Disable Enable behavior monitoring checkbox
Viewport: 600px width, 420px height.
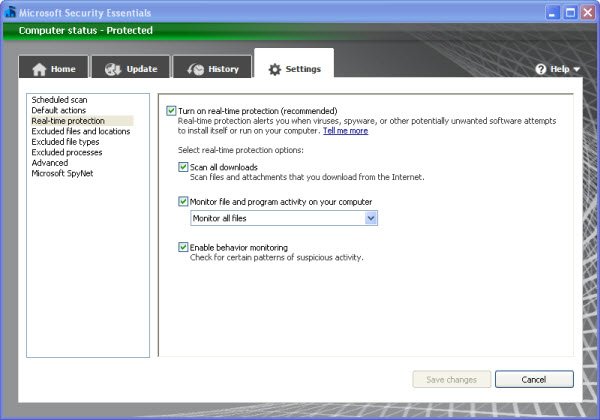(x=183, y=247)
